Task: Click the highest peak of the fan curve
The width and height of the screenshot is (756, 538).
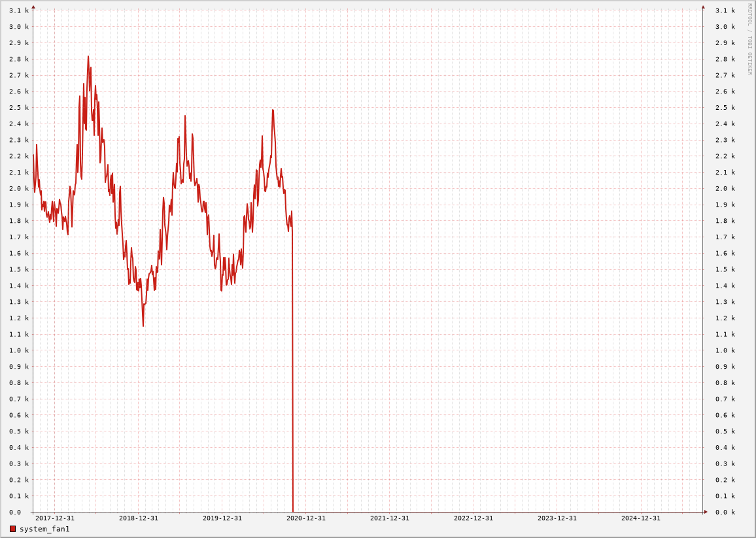Action: click(88, 57)
